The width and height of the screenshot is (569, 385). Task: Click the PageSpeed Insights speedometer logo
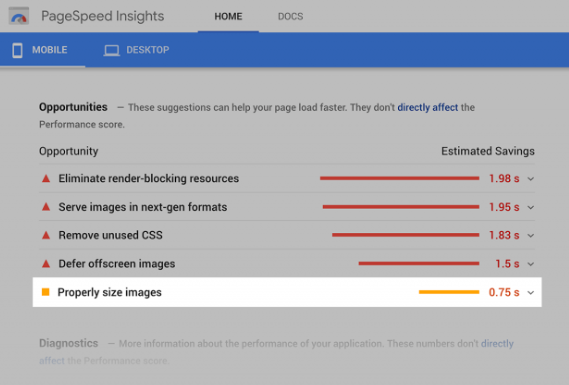19,16
